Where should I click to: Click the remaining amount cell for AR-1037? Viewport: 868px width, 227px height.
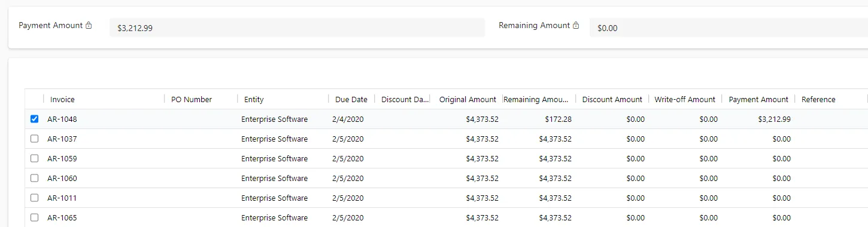pyautogui.click(x=555, y=139)
